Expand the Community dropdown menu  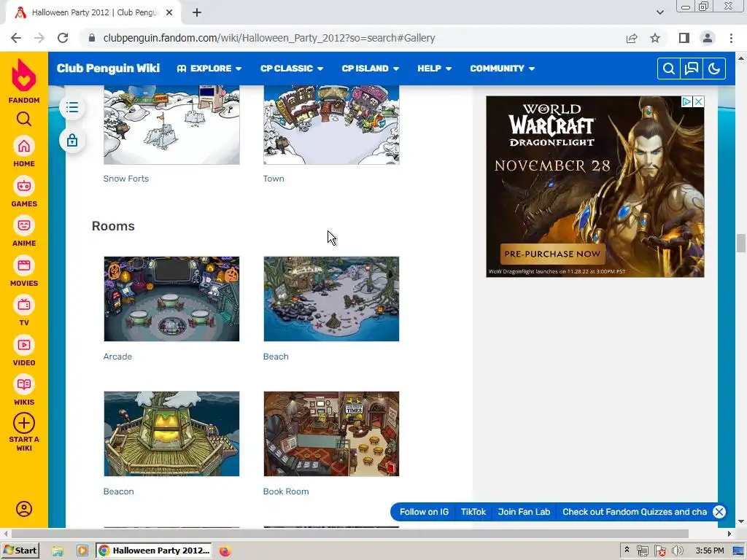(x=502, y=69)
